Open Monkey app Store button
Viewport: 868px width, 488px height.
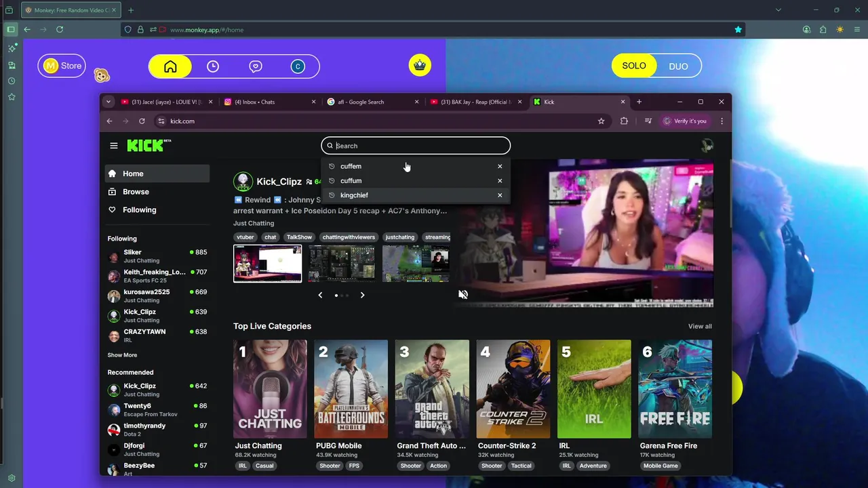pos(62,66)
